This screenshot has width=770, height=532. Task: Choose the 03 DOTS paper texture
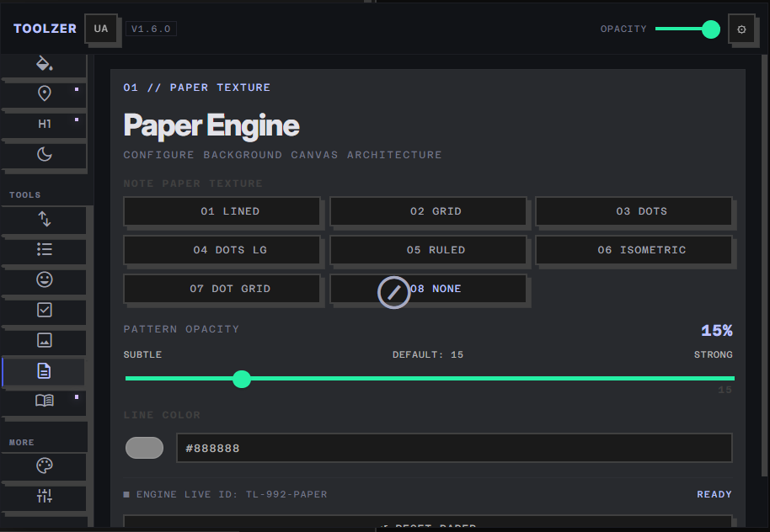click(634, 211)
